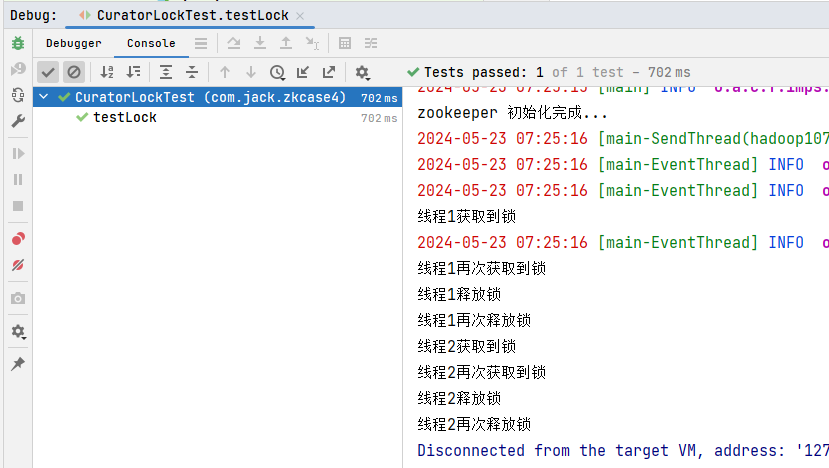Viewport: 829px width, 468px height.
Task: Click the Step Out up arrow icon
Action: [286, 43]
